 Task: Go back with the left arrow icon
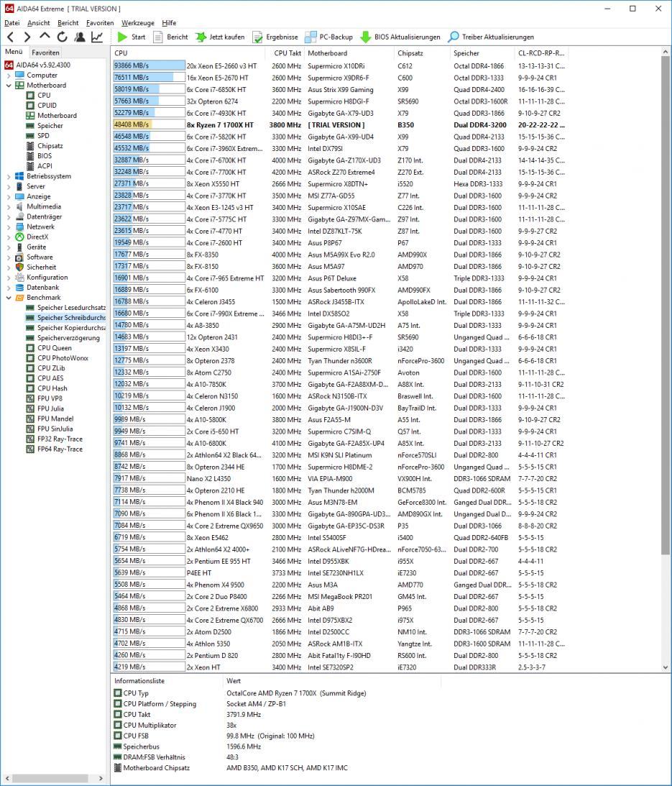coord(11,37)
